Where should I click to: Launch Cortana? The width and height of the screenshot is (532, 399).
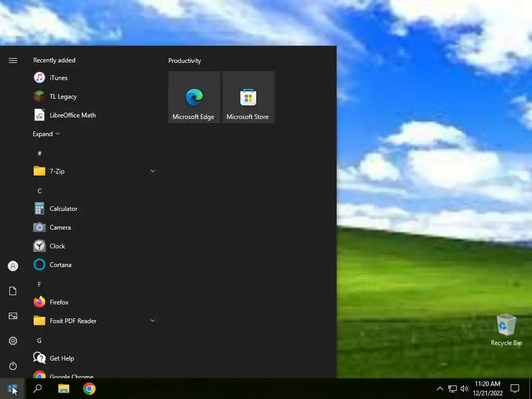pos(95,264)
